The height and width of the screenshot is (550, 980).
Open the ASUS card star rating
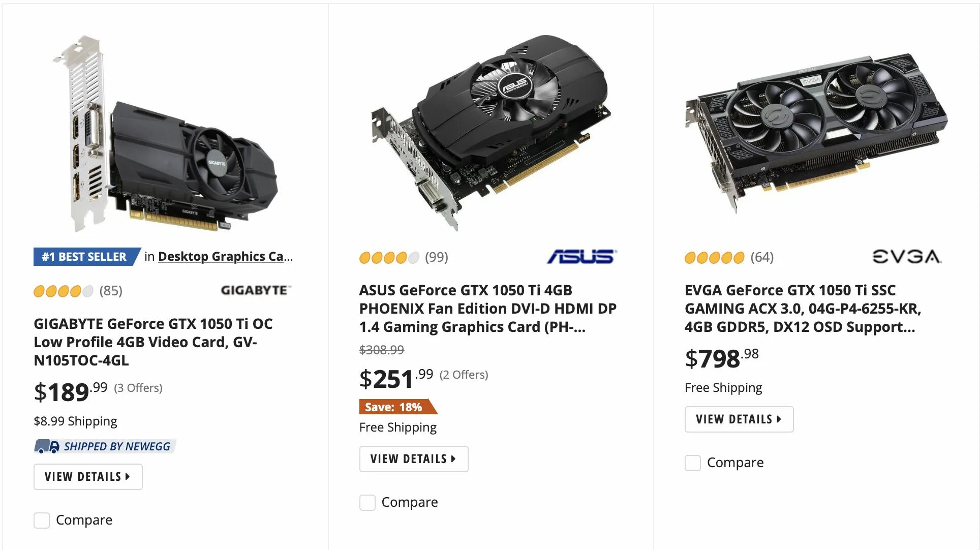click(389, 258)
